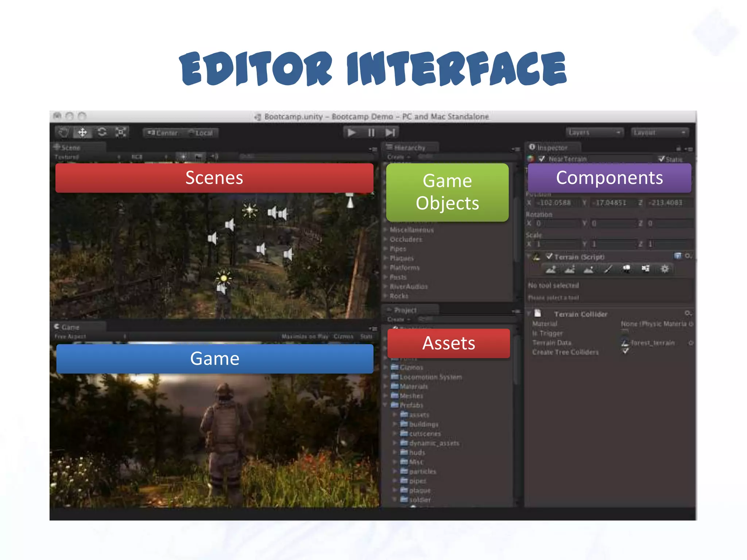Open the Create menu in Hierarchy panel

point(398,157)
